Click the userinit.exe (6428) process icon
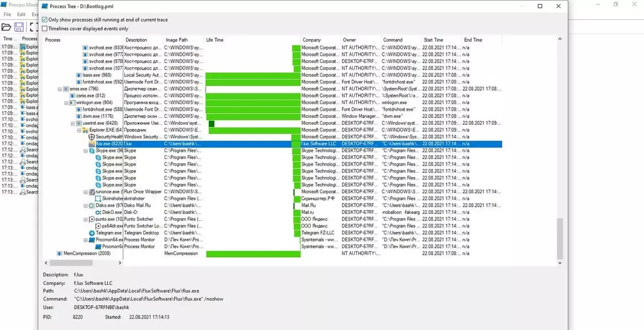Viewport: 644px width, 330px height. pyautogui.click(x=79, y=123)
